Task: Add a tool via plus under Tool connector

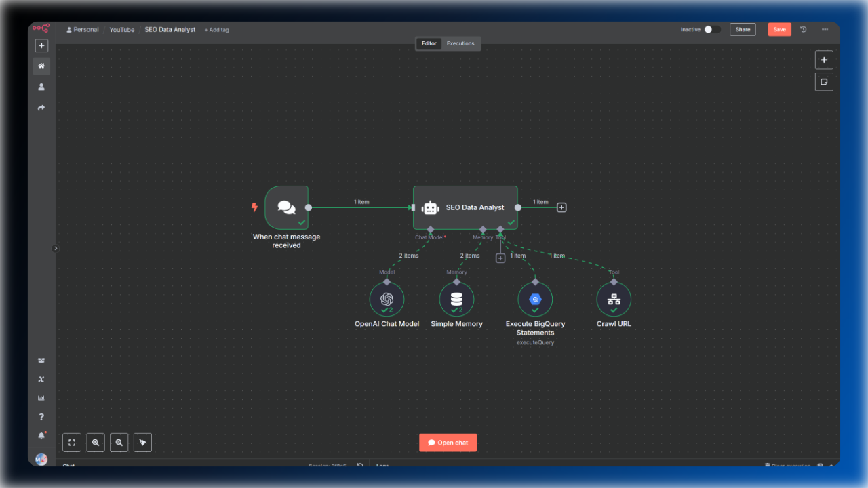Action: click(x=500, y=258)
